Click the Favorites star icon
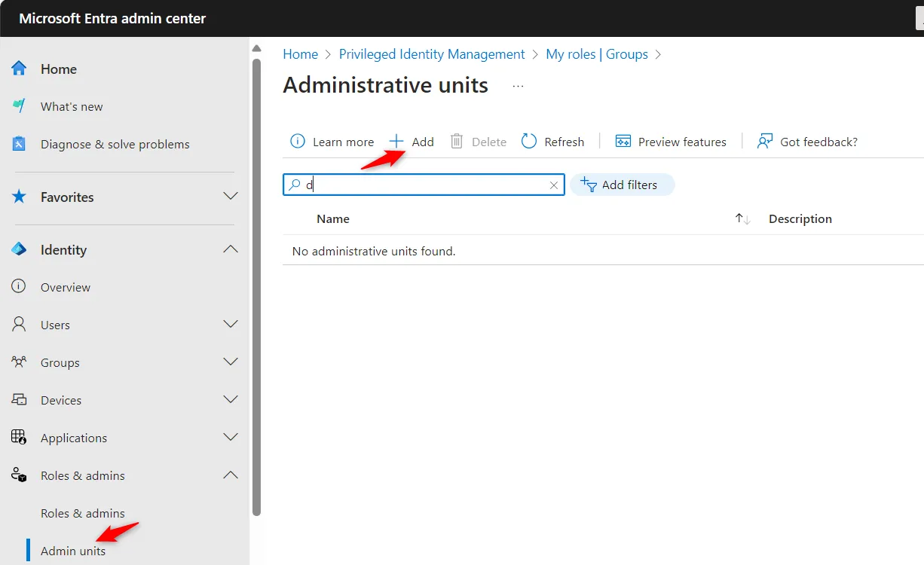Screen dimensions: 924x565 20,197
